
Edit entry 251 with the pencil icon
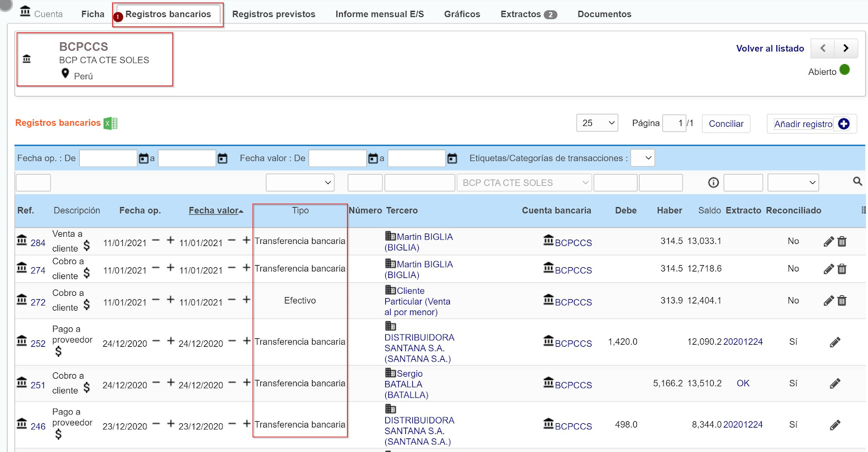pyautogui.click(x=835, y=384)
